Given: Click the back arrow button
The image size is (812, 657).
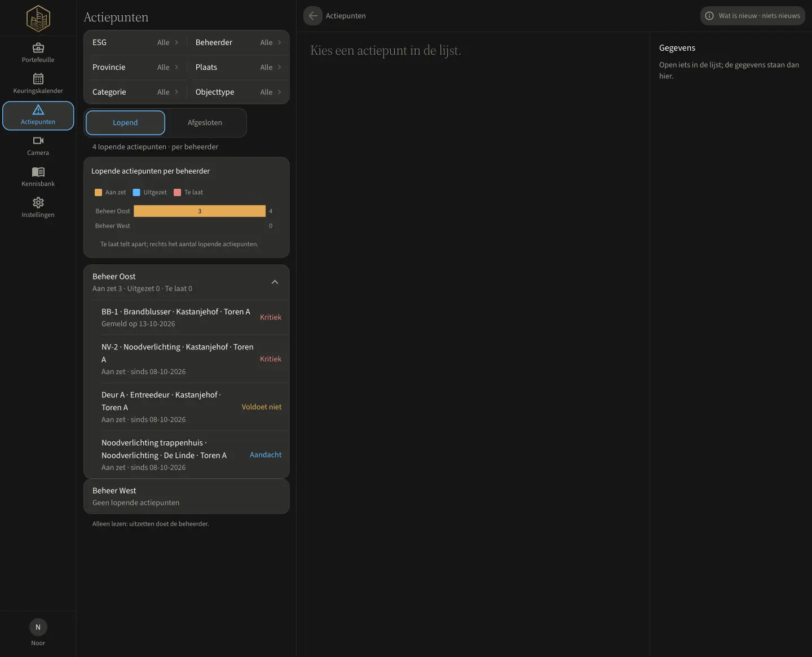Looking at the screenshot, I should (x=313, y=16).
